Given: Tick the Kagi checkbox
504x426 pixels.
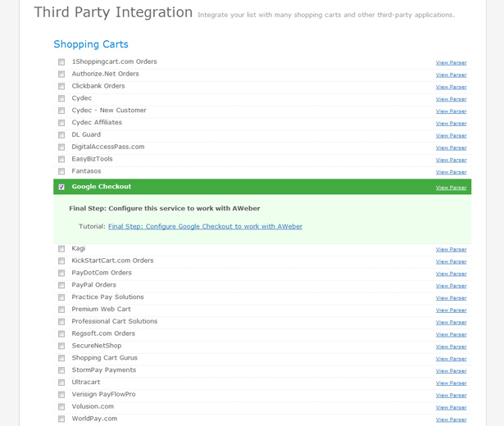Looking at the screenshot, I should pyautogui.click(x=61, y=249).
